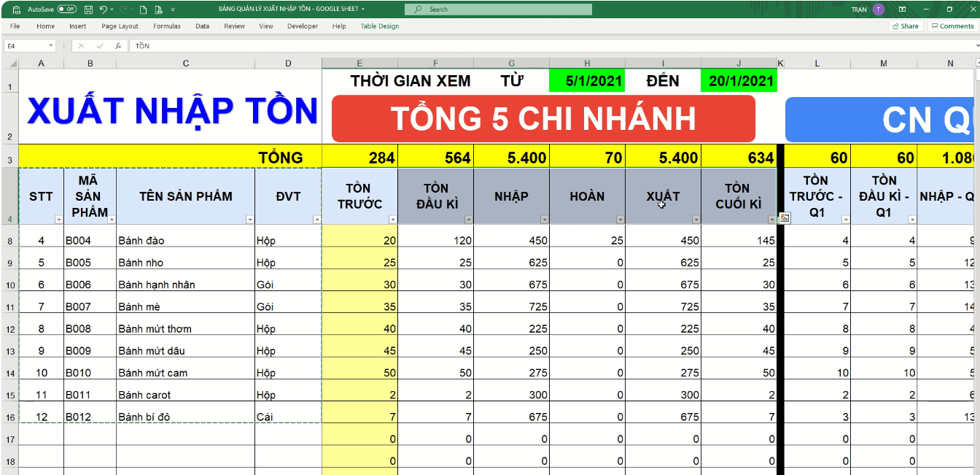Cancel the entry using the X icon
The width and height of the screenshot is (980, 475).
point(81,45)
